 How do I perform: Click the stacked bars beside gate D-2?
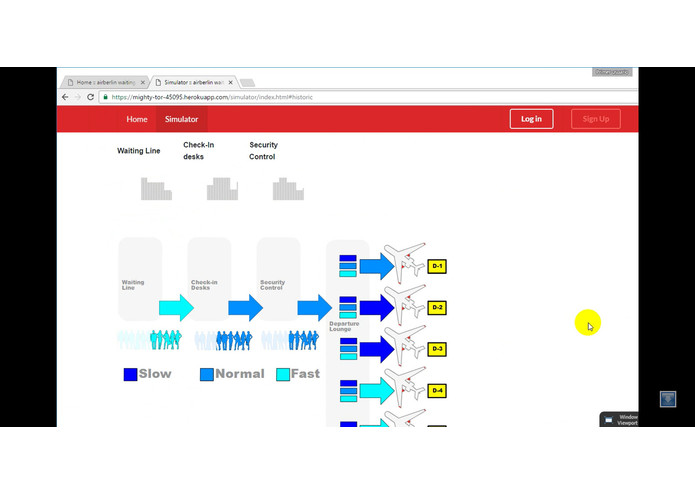[x=348, y=307]
